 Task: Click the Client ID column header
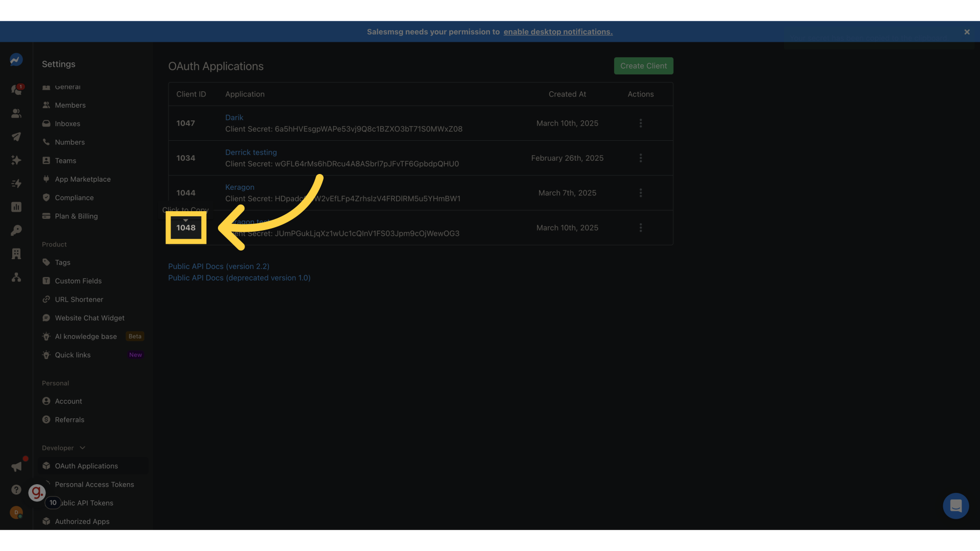(191, 94)
